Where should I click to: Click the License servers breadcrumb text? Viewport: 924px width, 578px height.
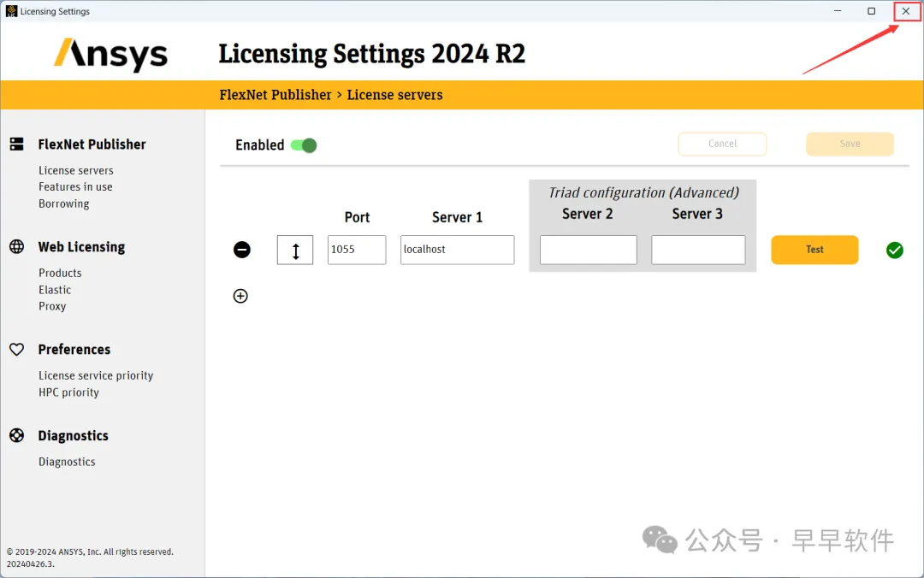click(394, 95)
